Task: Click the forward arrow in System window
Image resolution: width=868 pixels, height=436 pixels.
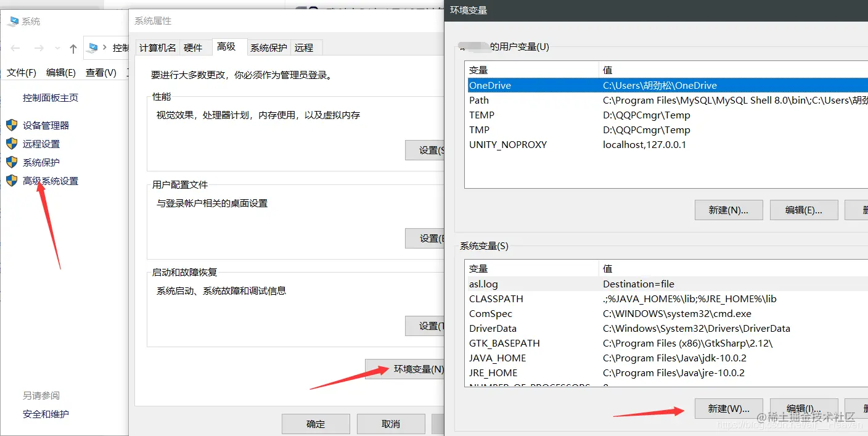Action: tap(39, 48)
